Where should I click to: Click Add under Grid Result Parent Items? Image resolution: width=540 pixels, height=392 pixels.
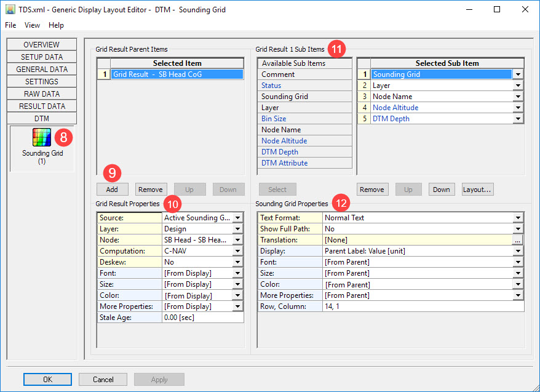click(x=112, y=190)
